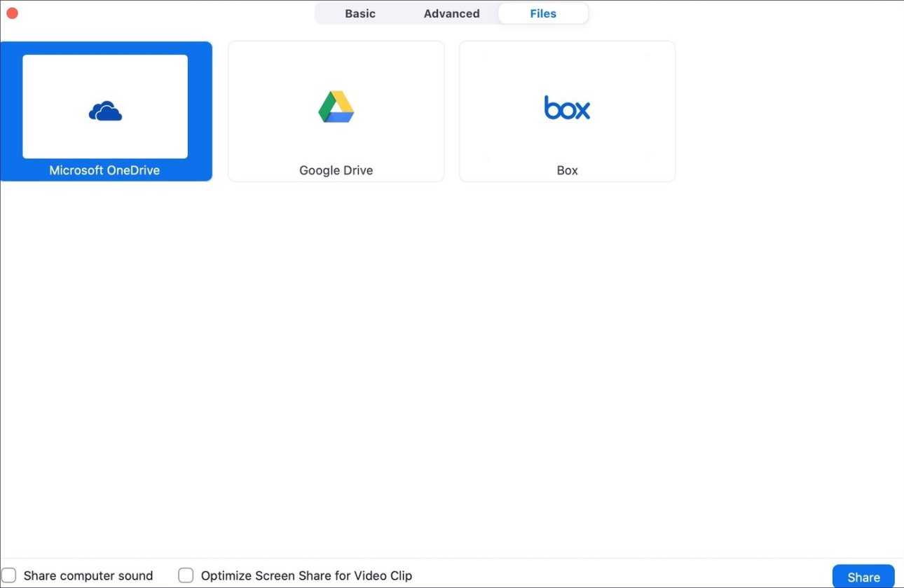
Task: Click "Optimize Screen Share for Video Clip" text
Action: pos(306,576)
